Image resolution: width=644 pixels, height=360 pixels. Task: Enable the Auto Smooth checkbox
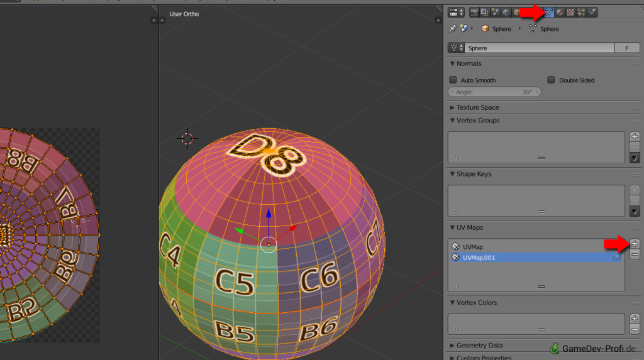pyautogui.click(x=453, y=80)
